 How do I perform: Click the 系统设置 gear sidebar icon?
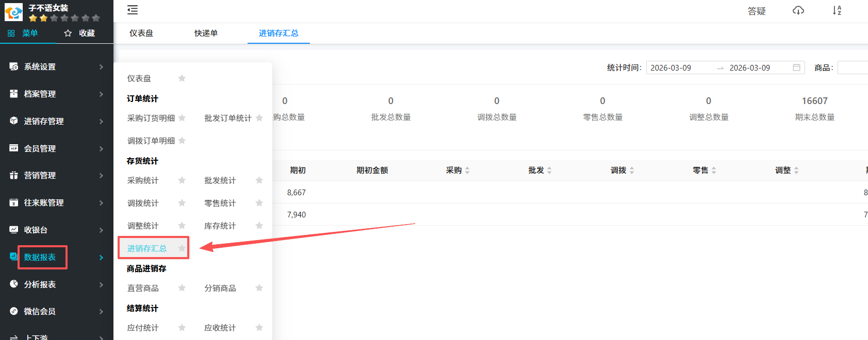(14, 66)
